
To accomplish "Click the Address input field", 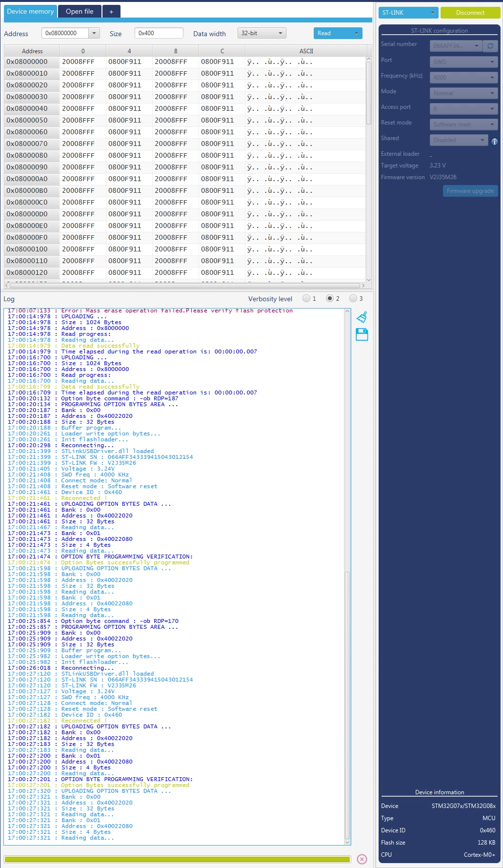I will coord(65,33).
